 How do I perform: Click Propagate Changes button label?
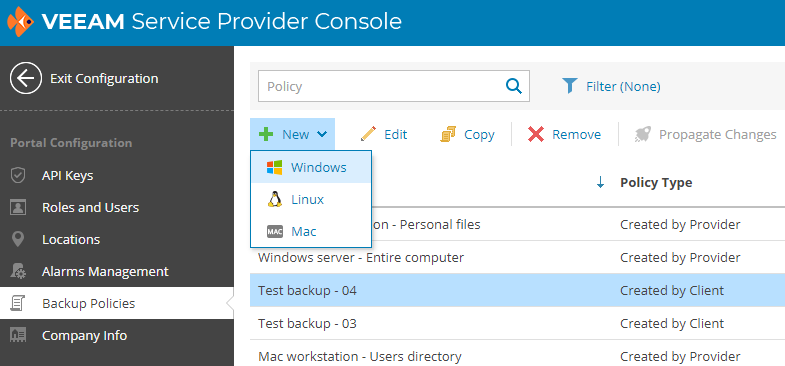717,134
